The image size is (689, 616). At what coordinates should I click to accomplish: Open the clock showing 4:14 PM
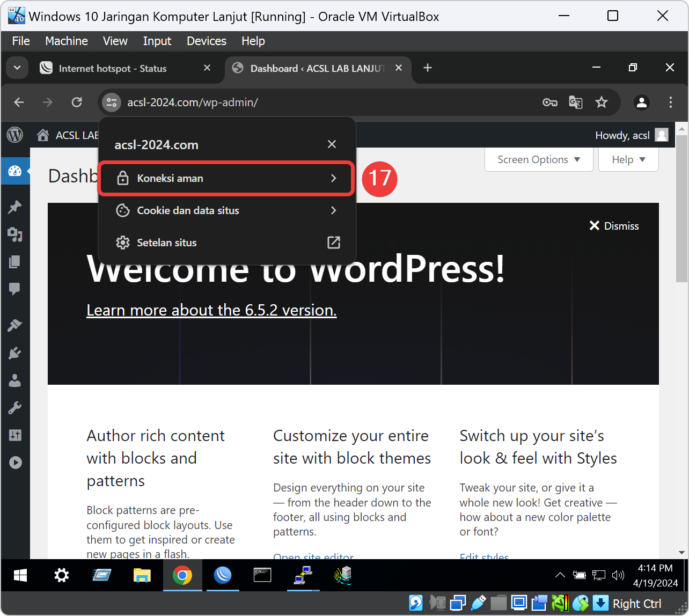[655, 575]
